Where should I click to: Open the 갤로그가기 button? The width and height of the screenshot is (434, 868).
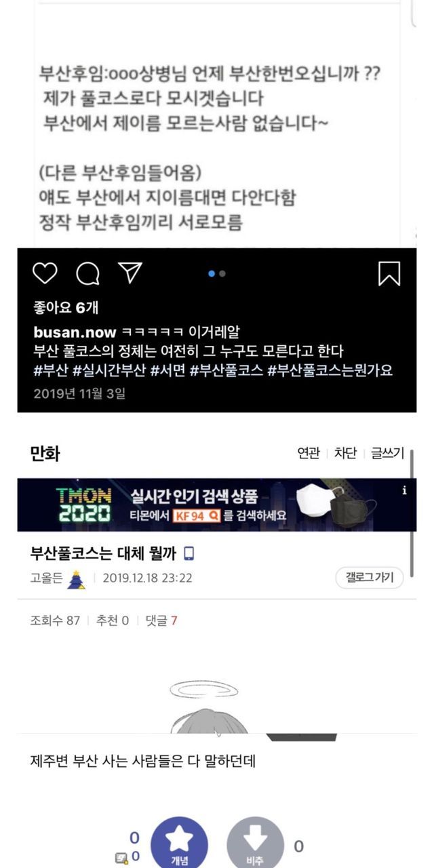[x=369, y=578]
